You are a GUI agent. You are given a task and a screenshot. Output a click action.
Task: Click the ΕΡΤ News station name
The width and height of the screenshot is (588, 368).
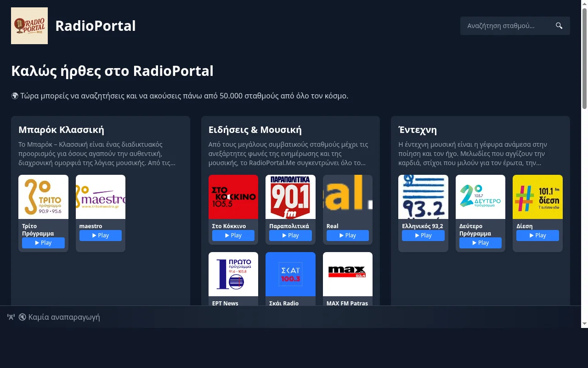coord(225,303)
